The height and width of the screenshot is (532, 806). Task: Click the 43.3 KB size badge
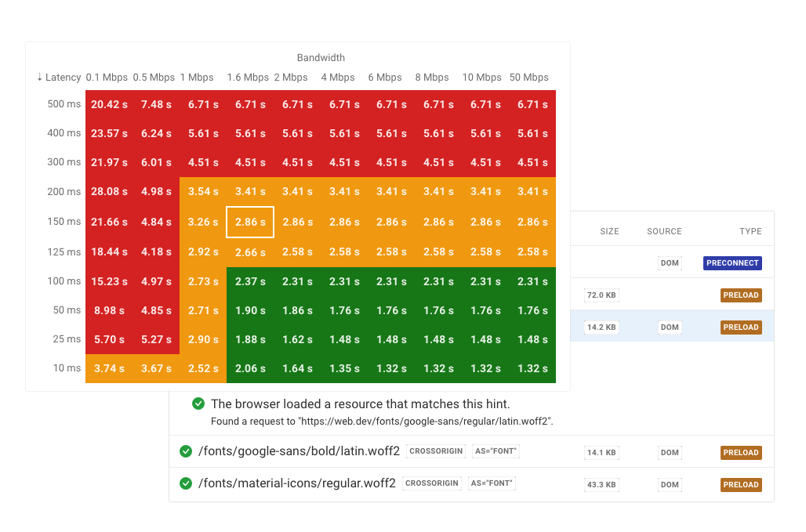601,484
